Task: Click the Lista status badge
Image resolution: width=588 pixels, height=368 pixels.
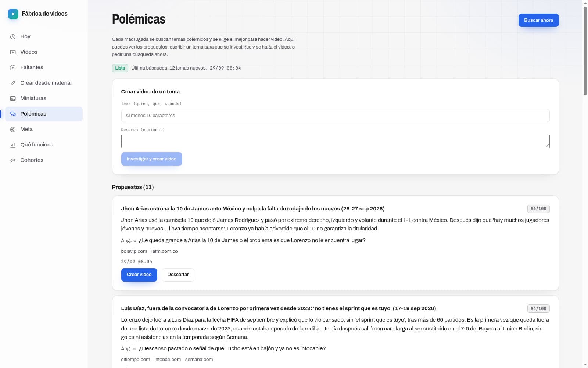Action: (120, 68)
